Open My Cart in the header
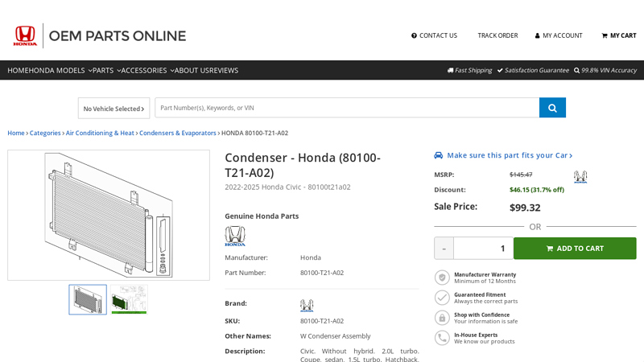Viewport: 644px width, 362px height. pyautogui.click(x=618, y=35)
